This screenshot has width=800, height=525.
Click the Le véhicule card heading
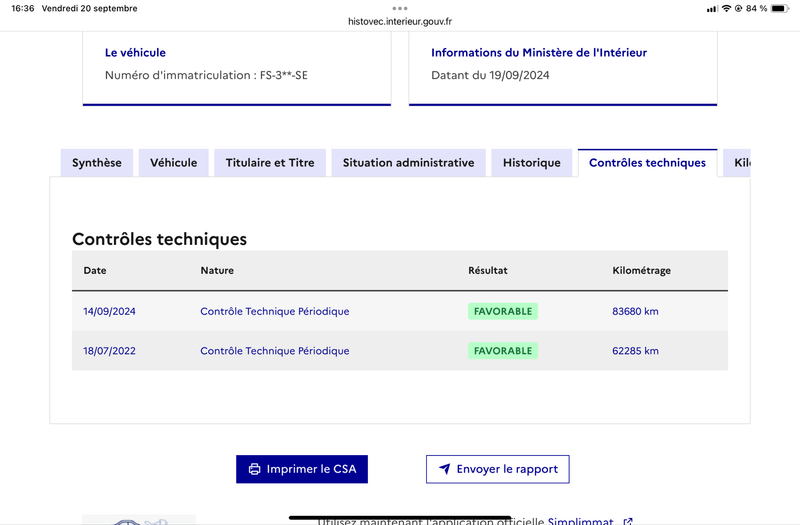135,53
